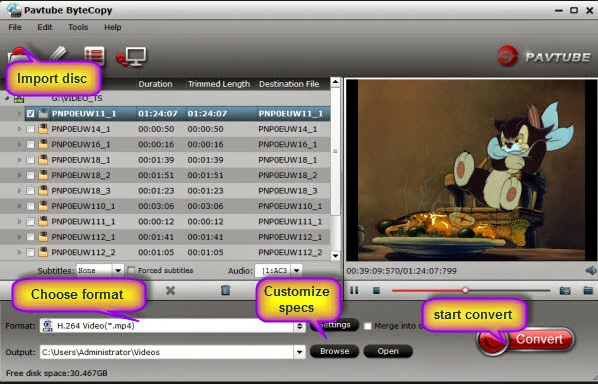Mute the preview volume speaker

tap(590, 271)
